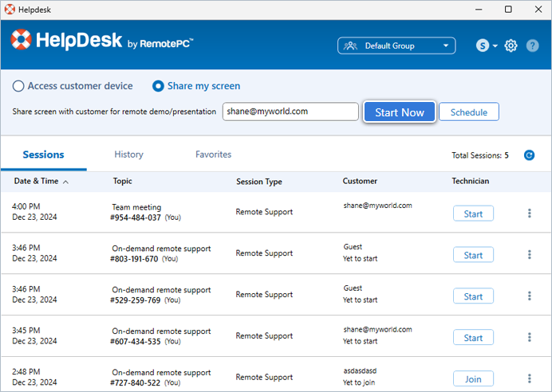The image size is (552, 392).
Task: Click the HelpDesk lifebuoy logo
Action: click(x=22, y=40)
